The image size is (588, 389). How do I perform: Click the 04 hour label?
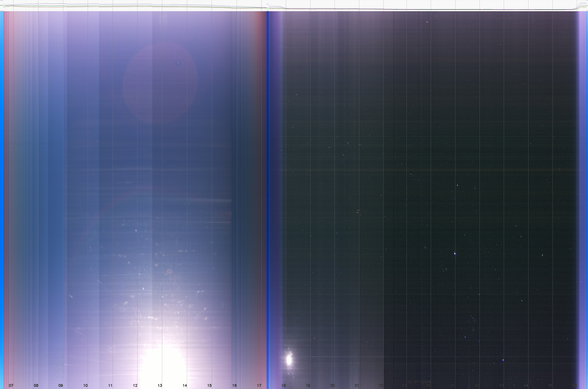coord(526,385)
